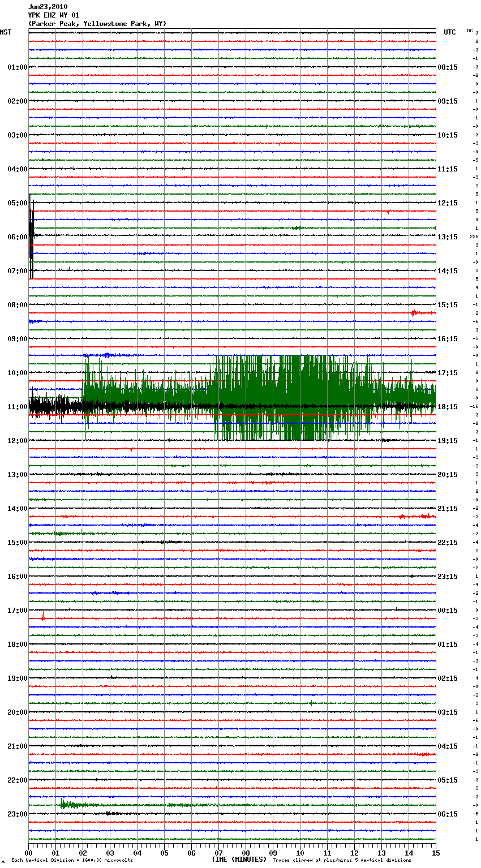Screen dimensions: 481x868
Task: Click the vertical division 1600.00 microvolts note
Action: pyautogui.click(x=72, y=861)
